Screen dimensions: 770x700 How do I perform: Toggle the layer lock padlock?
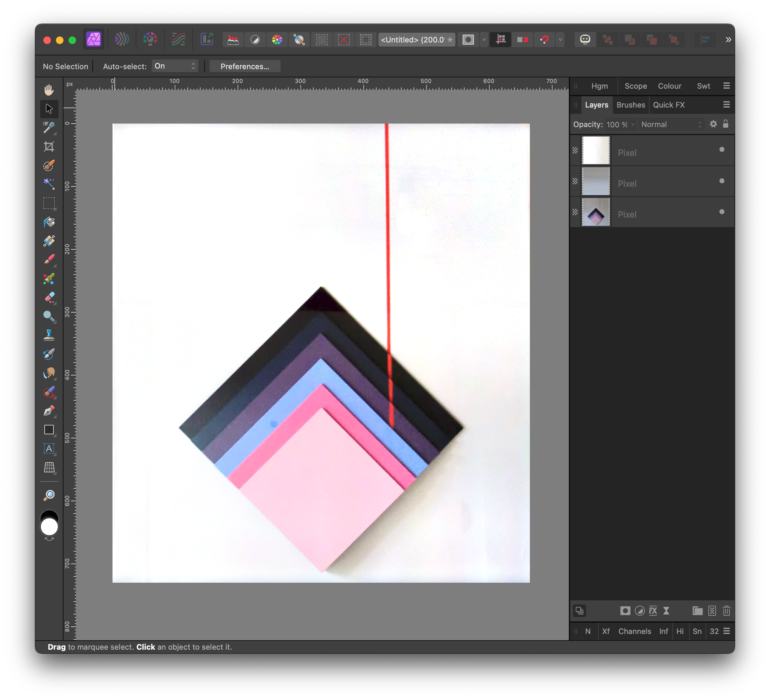726,124
